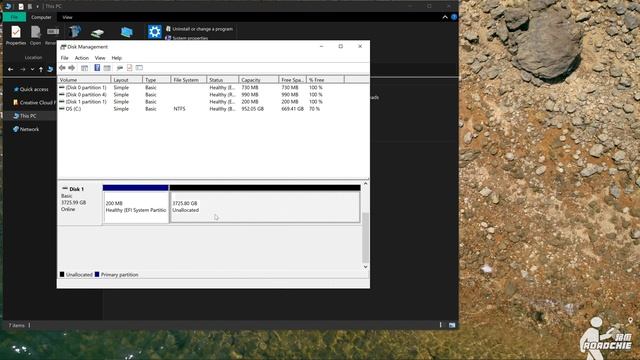Image resolution: width=640 pixels, height=360 pixels.
Task: Select the 200 MB EFI System Partition block
Action: click(136, 204)
